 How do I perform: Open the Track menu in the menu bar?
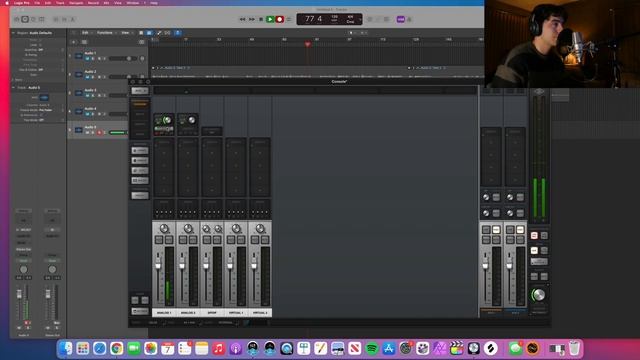click(60, 2)
